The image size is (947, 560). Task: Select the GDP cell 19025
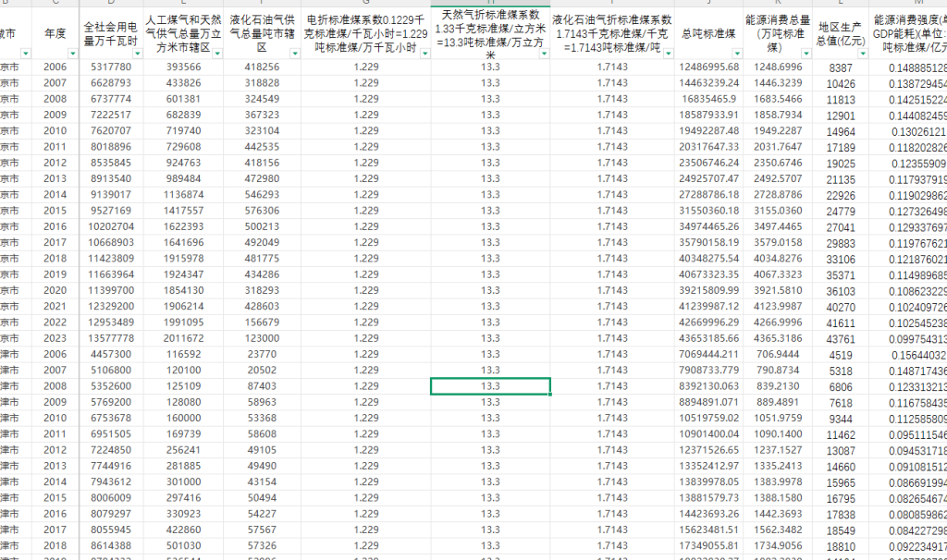click(x=840, y=164)
